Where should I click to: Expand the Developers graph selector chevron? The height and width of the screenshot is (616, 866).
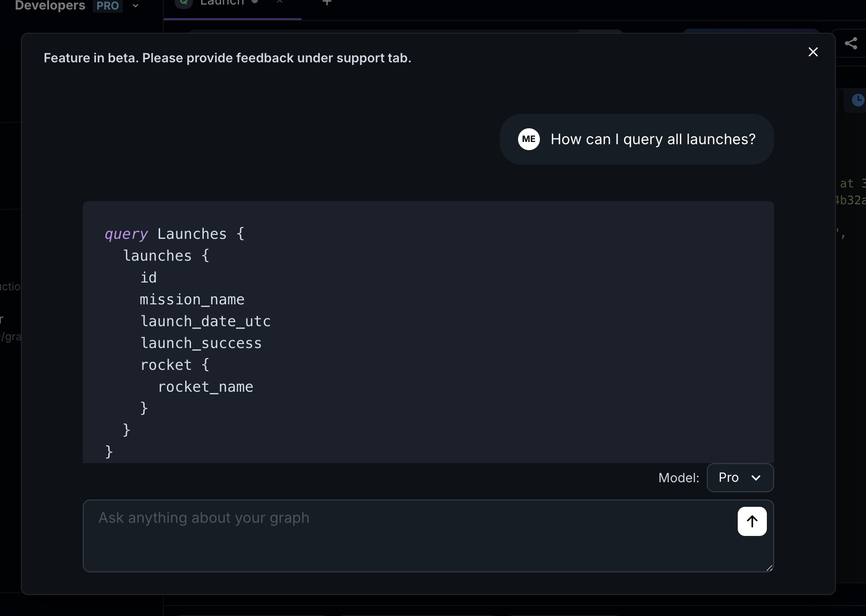[x=135, y=6]
